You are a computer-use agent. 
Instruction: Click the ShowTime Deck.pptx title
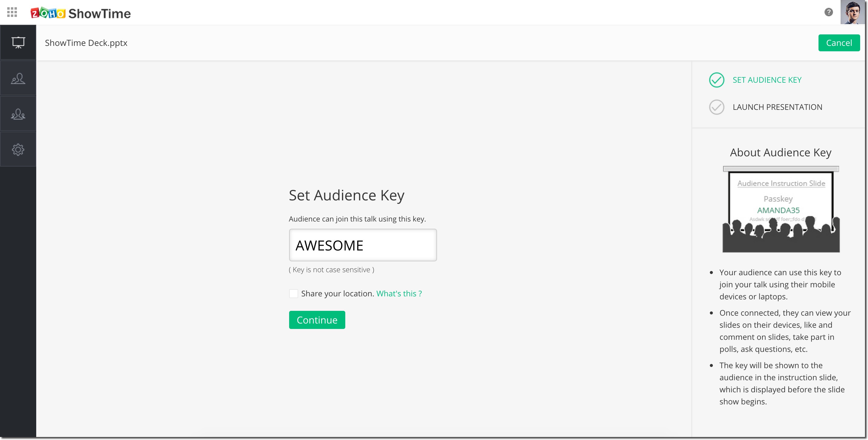click(86, 43)
